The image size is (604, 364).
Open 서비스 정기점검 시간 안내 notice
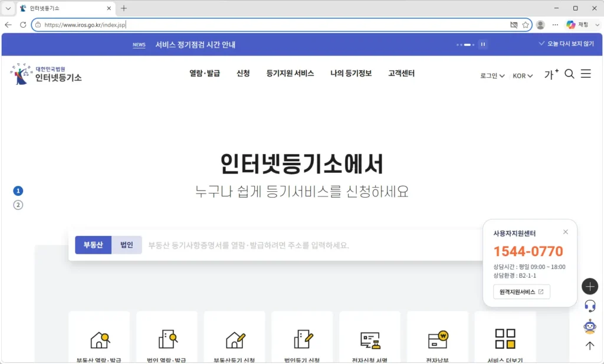[x=195, y=45]
